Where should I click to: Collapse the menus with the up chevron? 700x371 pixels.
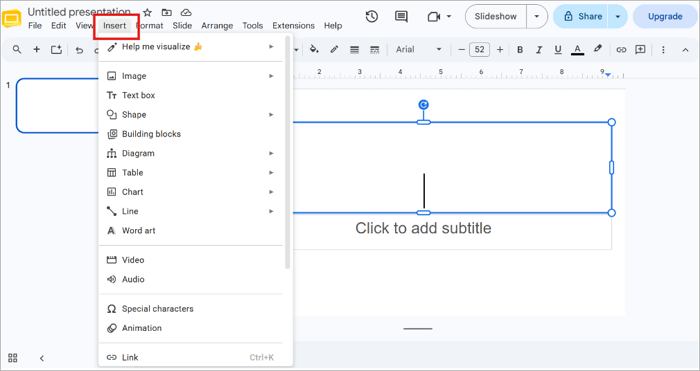pyautogui.click(x=686, y=50)
